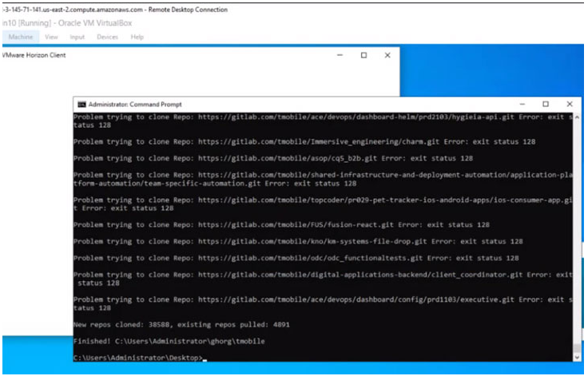Screen dimensions: 588x376
Task: Click the odc_functionaltests.git error line
Action: point(296,258)
